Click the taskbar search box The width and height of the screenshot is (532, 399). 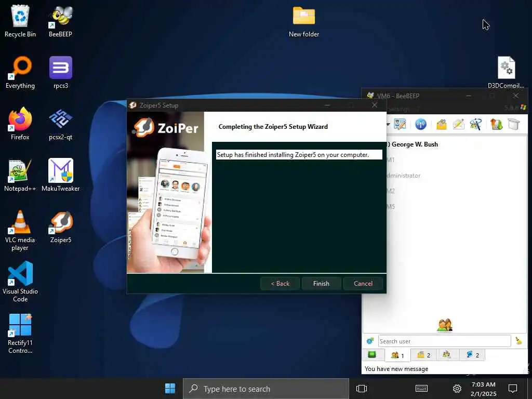tap(266, 389)
